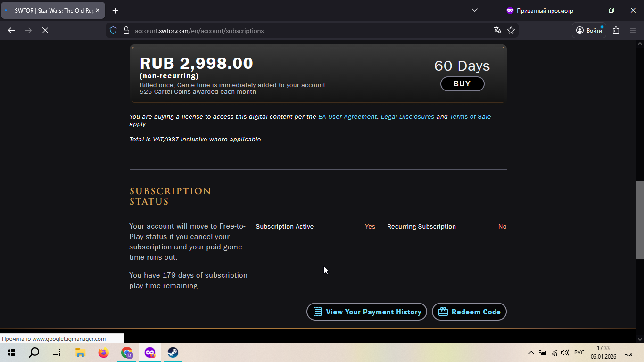
Task: Click the browser back arrow
Action: (x=11, y=30)
